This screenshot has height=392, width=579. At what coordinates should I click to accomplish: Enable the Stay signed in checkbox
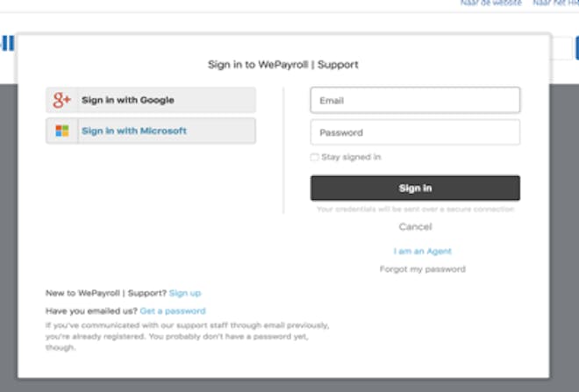tap(315, 157)
